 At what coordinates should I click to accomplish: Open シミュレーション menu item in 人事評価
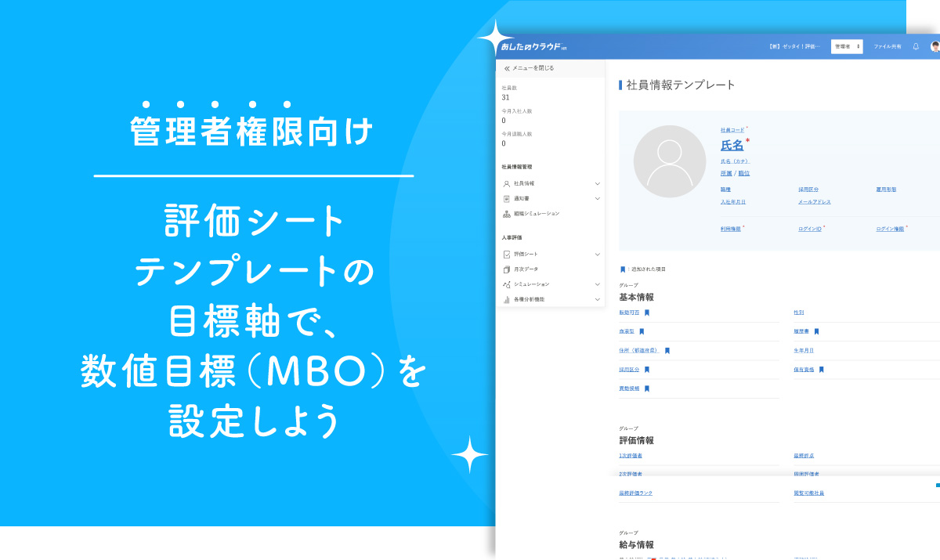531,284
